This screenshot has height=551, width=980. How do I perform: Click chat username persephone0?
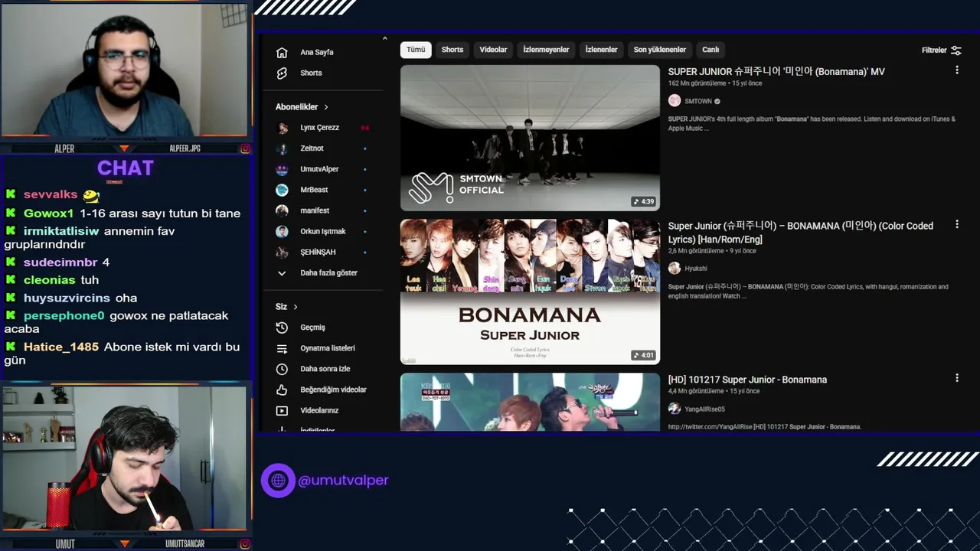coord(64,316)
